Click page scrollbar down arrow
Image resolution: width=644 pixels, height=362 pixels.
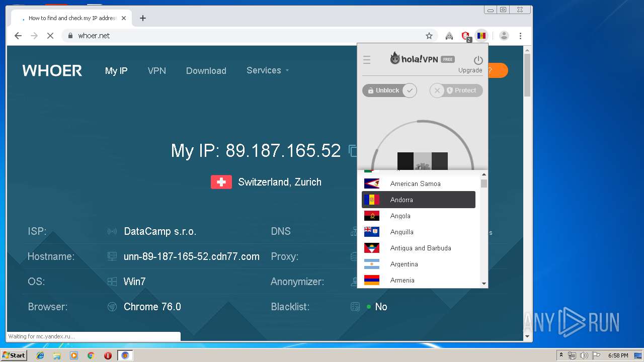click(527, 336)
